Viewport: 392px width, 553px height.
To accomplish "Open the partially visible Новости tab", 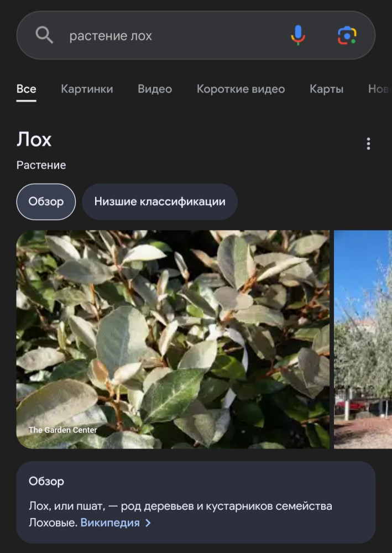I will pyautogui.click(x=380, y=89).
